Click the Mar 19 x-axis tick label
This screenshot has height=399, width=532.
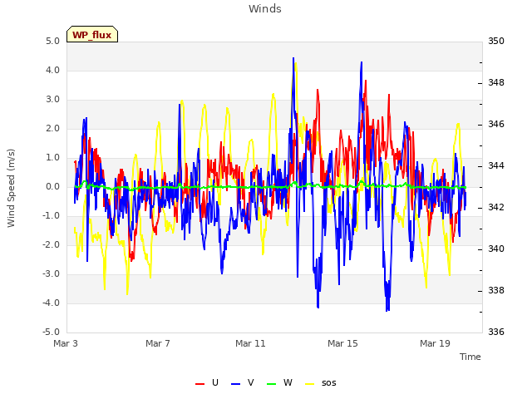tap(435, 343)
